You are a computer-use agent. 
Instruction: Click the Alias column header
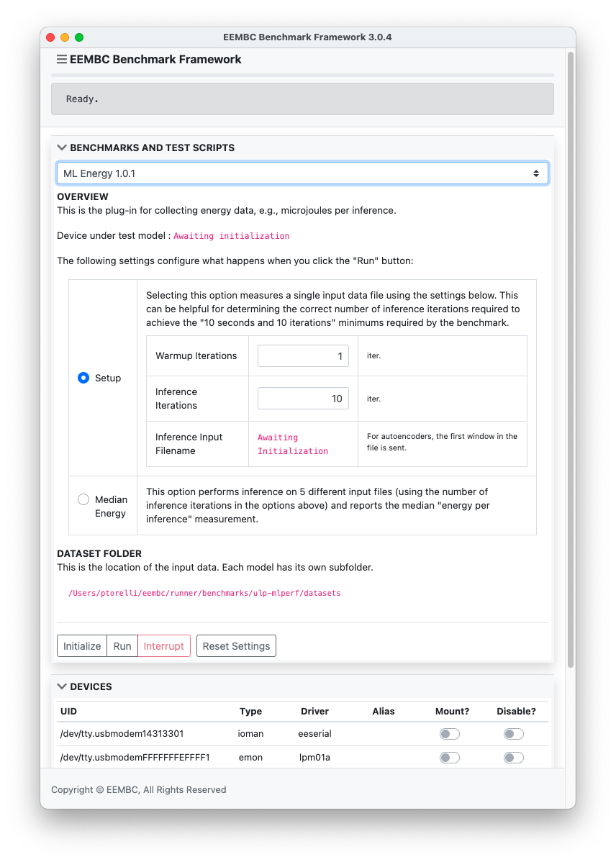pyautogui.click(x=384, y=712)
